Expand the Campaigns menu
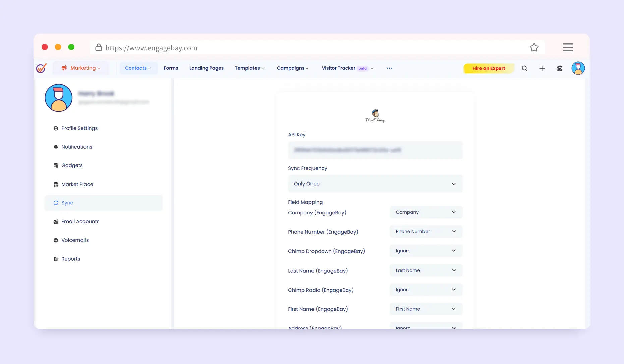Screen dimensions: 624x364 click(293, 68)
